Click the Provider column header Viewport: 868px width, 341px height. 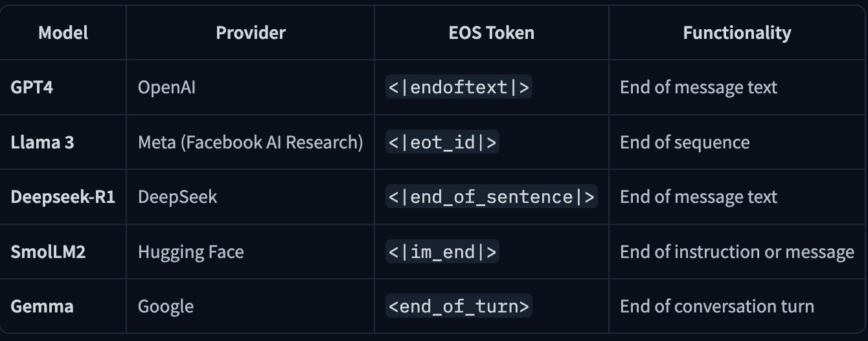tap(250, 32)
